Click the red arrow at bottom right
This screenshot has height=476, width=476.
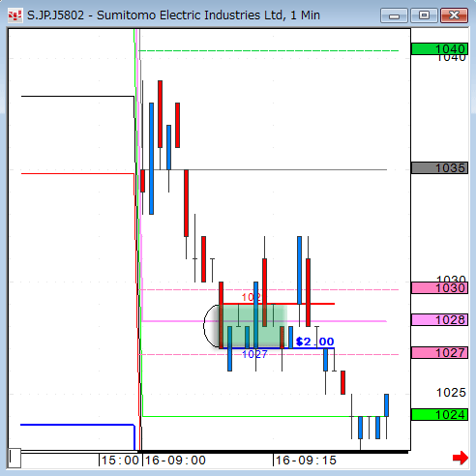[x=461, y=458]
